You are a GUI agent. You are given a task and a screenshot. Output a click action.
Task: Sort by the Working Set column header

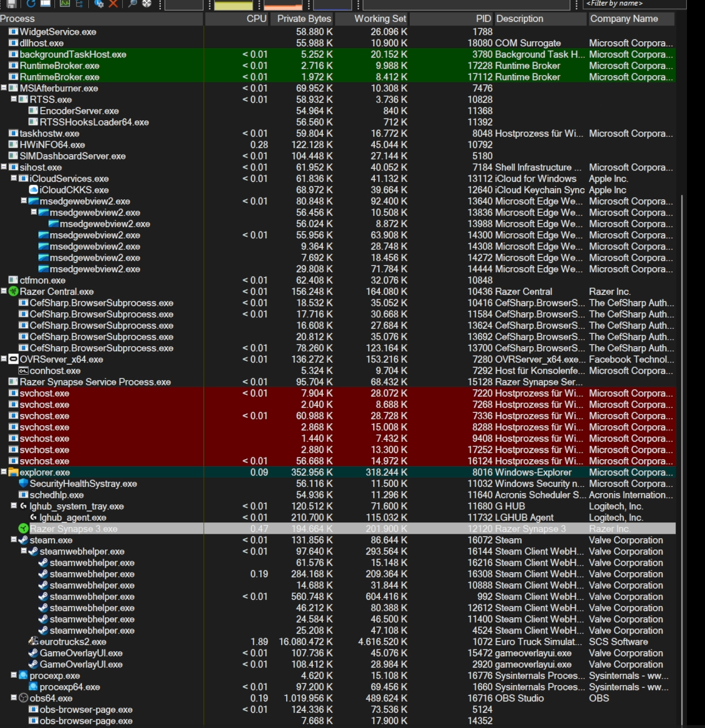click(373, 19)
